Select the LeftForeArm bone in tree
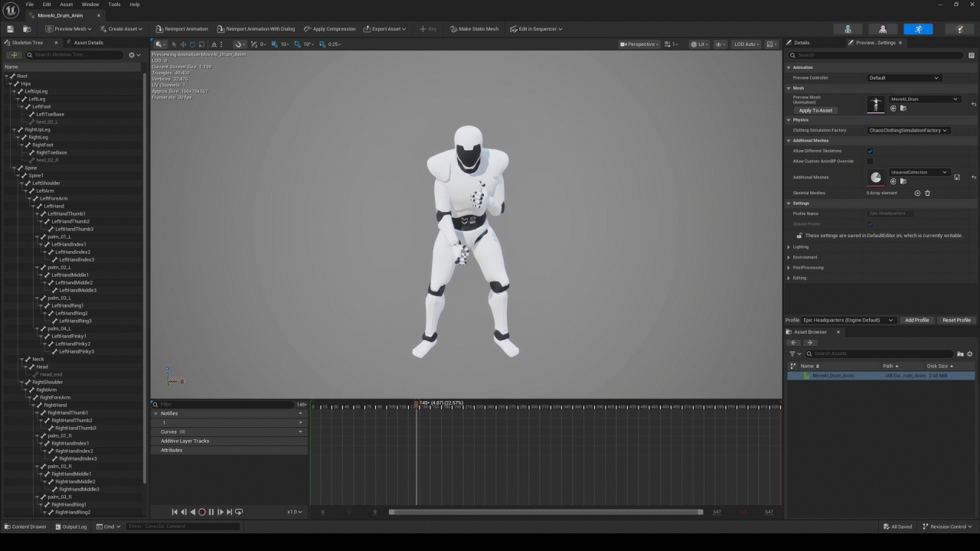This screenshot has height=551, width=980. 54,198
